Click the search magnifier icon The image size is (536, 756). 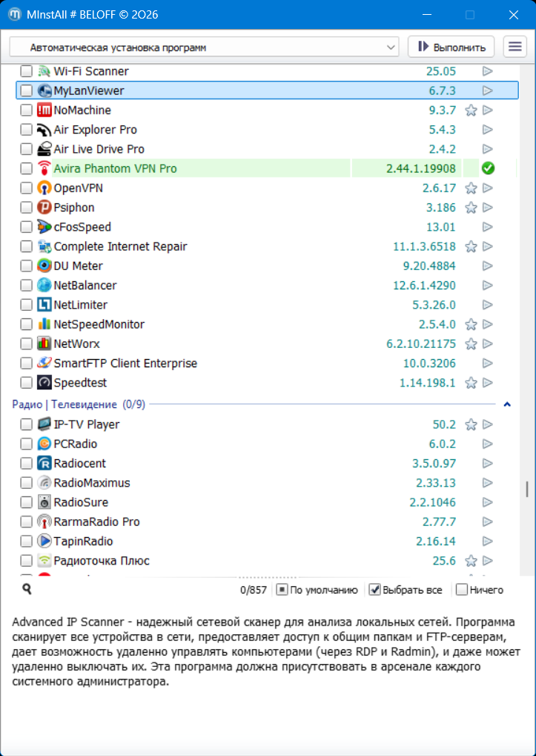coord(27,589)
